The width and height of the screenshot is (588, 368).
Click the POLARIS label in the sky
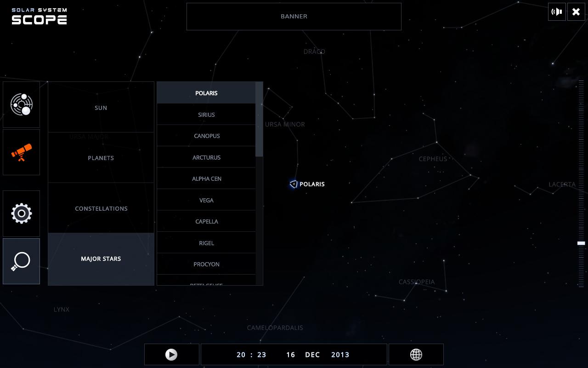pyautogui.click(x=312, y=184)
